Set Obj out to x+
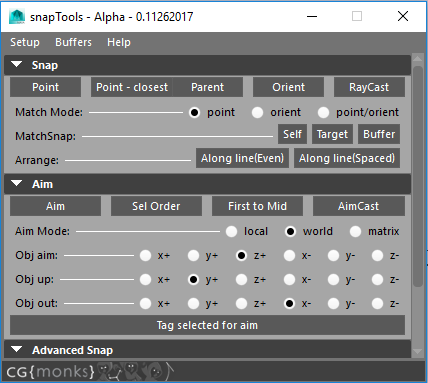The height and width of the screenshot is (383, 428). (145, 304)
